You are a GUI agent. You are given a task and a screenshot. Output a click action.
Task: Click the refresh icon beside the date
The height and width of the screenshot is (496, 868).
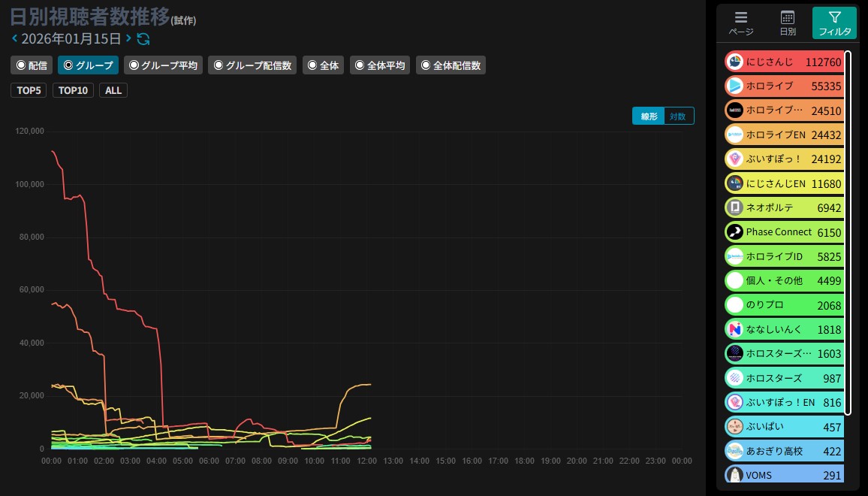click(143, 39)
